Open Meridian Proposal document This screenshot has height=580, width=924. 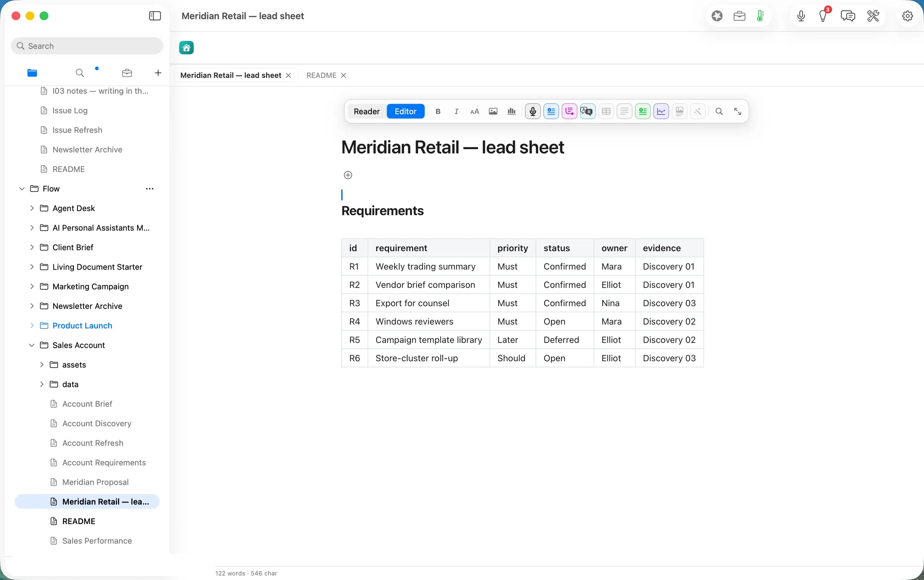95,482
